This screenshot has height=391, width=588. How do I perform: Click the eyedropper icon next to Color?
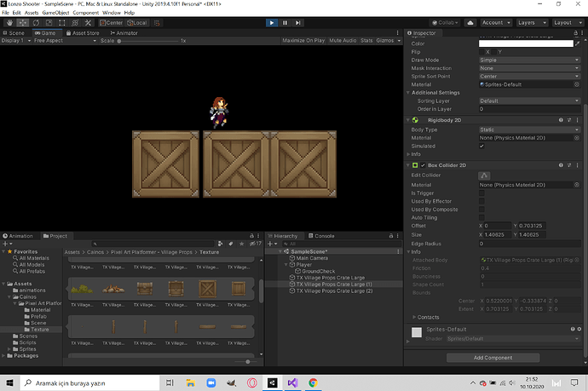pyautogui.click(x=577, y=43)
